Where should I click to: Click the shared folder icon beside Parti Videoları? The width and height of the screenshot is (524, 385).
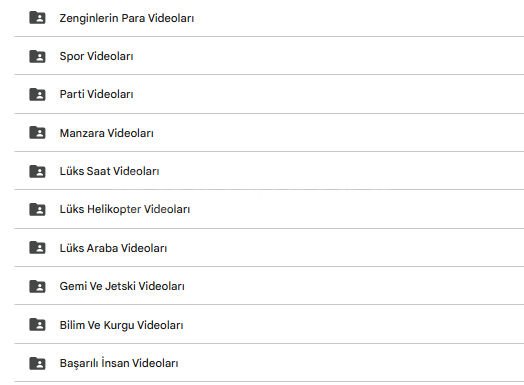pos(37,94)
